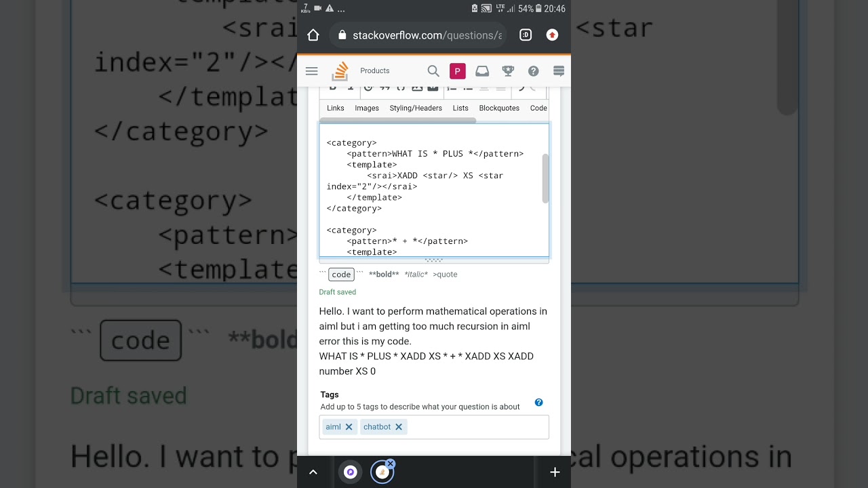The image size is (868, 488).
Task: Open the blue Tags help icon
Action: (x=538, y=402)
